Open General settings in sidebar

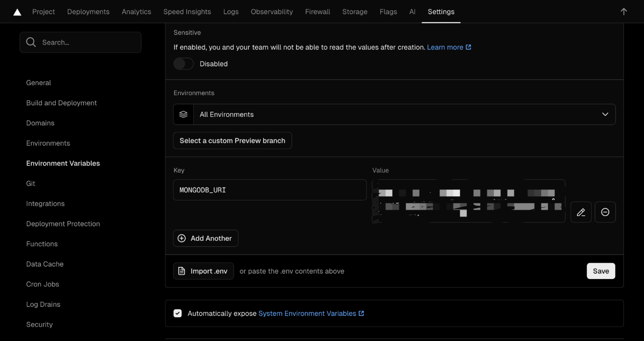pyautogui.click(x=38, y=83)
